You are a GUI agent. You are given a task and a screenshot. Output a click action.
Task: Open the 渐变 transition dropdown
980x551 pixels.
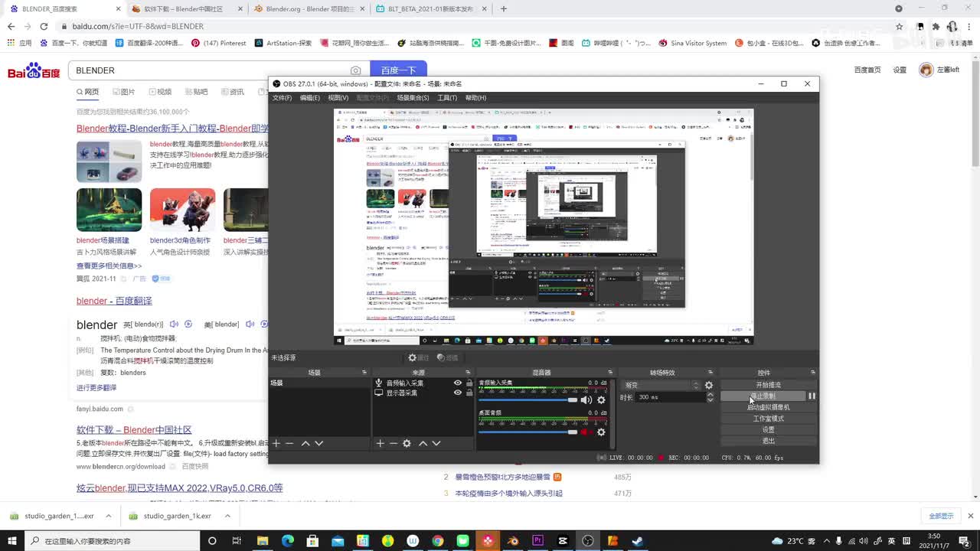click(661, 385)
